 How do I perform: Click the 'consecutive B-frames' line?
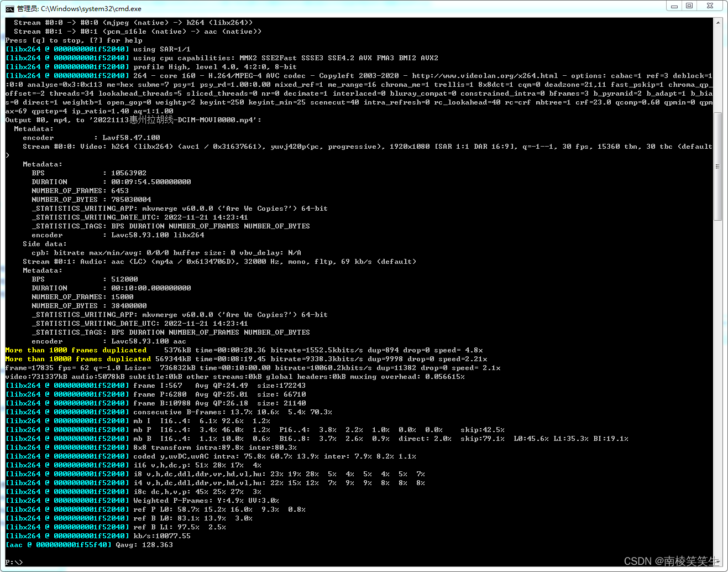169,412
